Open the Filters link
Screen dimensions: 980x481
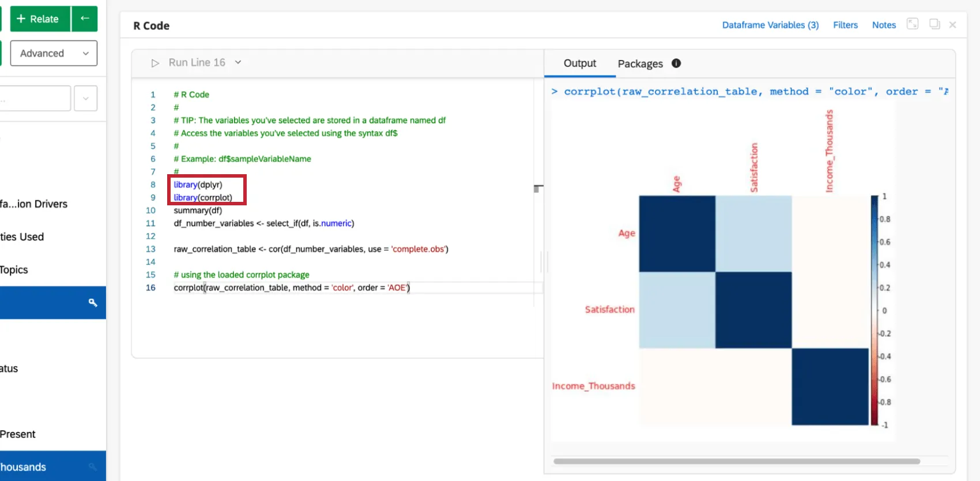tap(845, 25)
